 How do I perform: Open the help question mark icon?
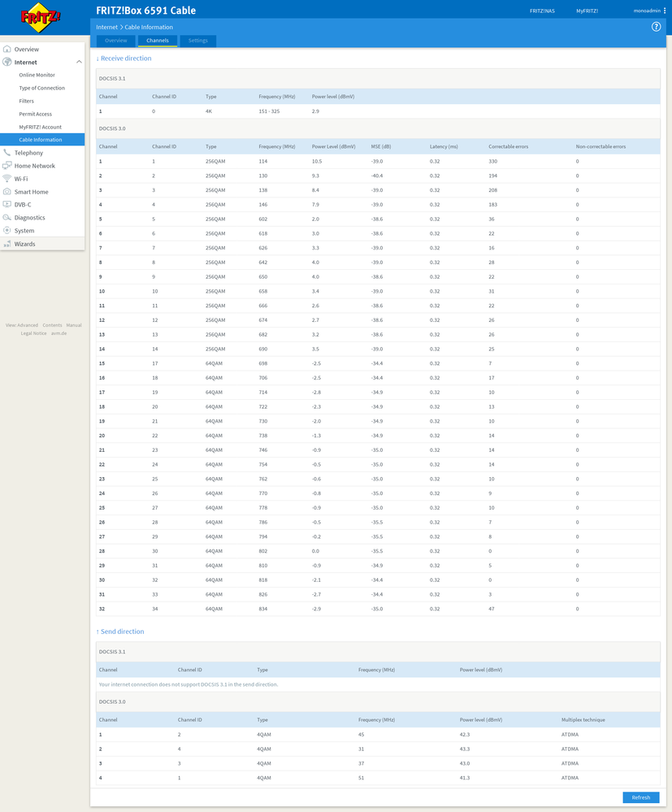pyautogui.click(x=656, y=27)
